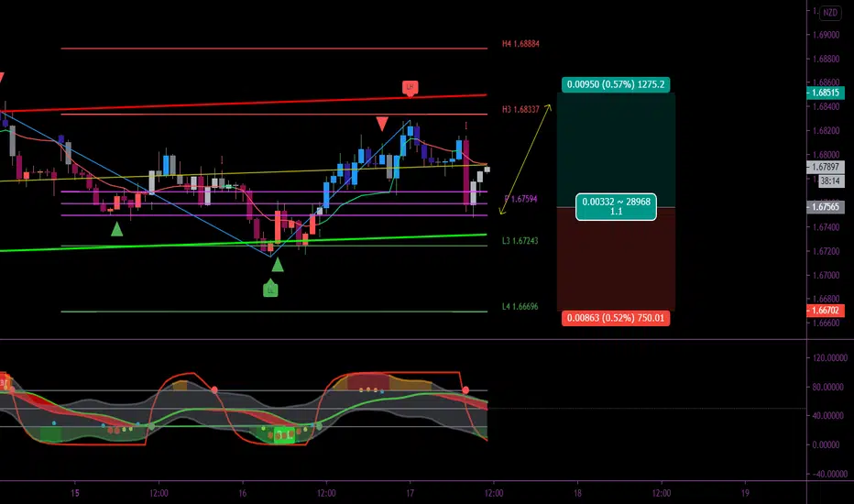
Task: Click the current price tag 1.67897
Action: coord(825,168)
